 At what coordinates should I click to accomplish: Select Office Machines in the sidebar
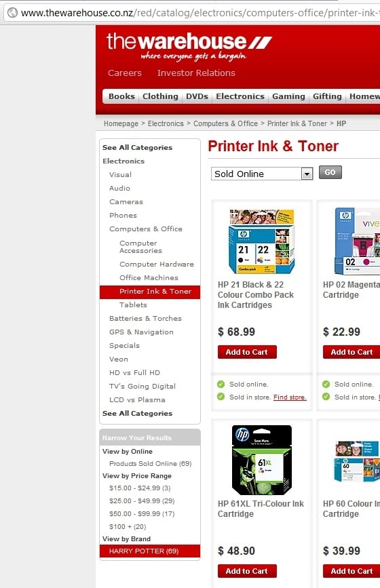(149, 277)
